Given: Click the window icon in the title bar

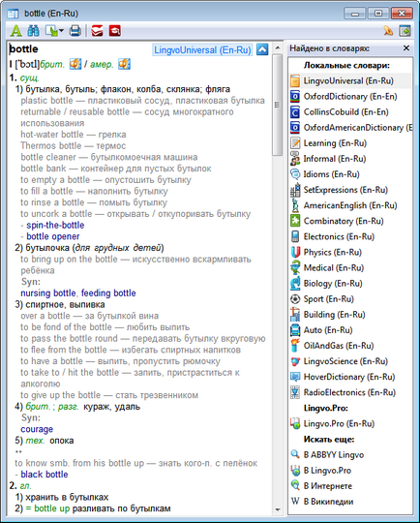Looking at the screenshot, I should (x=13, y=14).
